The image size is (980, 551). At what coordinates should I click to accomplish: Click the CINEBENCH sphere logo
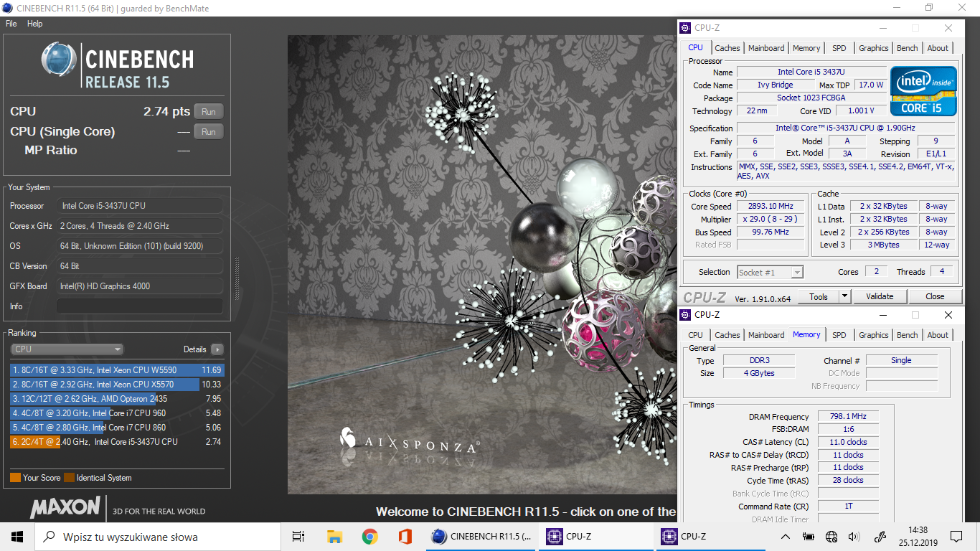click(58, 60)
